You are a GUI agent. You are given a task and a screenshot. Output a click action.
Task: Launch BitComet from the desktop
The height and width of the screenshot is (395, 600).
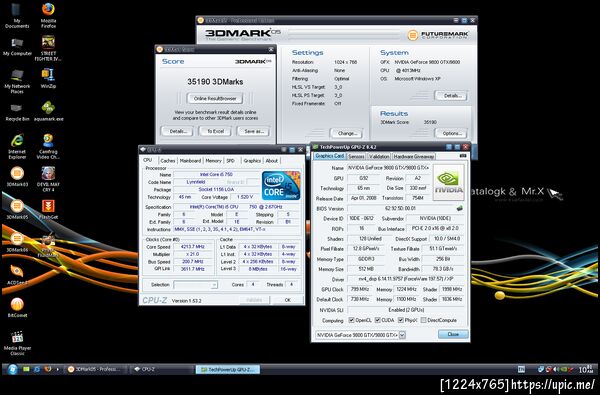point(17,307)
